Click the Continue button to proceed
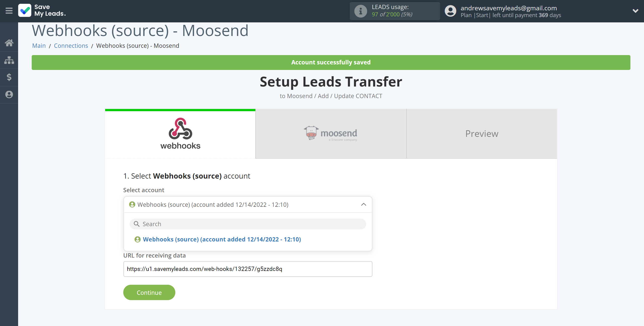 [x=149, y=292]
